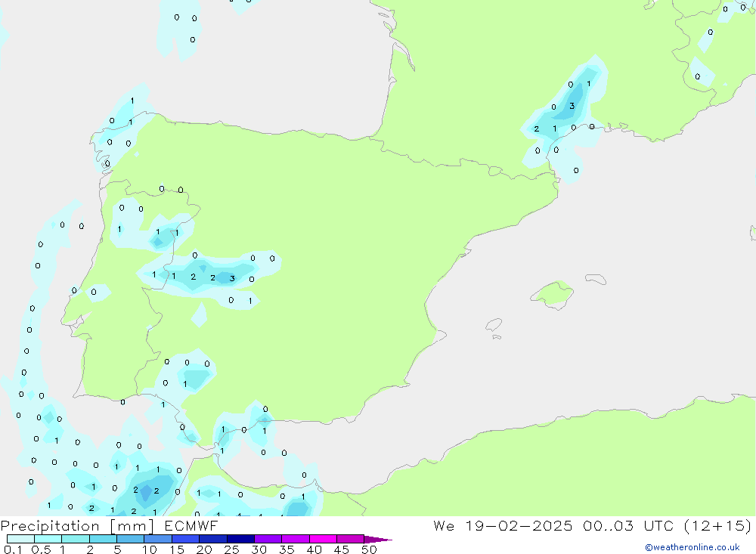This screenshot has height=554, width=756.
Task: Click the largest Balearic island on the map
Action: tap(553, 294)
